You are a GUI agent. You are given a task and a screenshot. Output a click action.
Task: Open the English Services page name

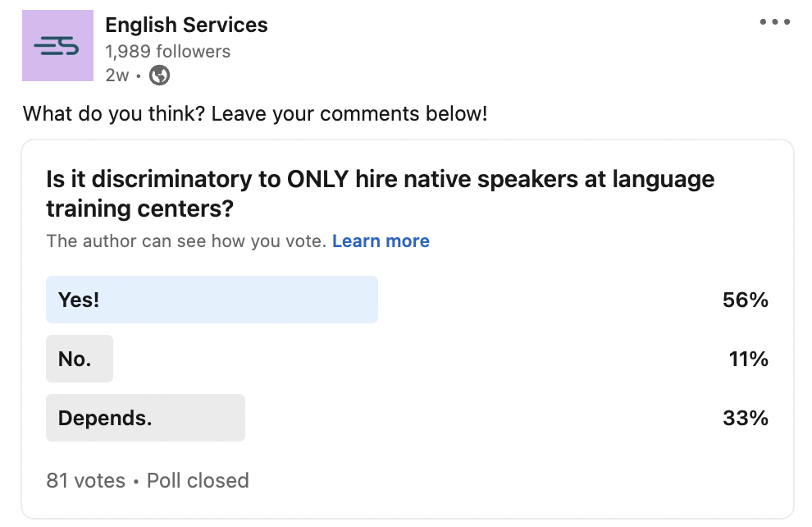pos(186,25)
